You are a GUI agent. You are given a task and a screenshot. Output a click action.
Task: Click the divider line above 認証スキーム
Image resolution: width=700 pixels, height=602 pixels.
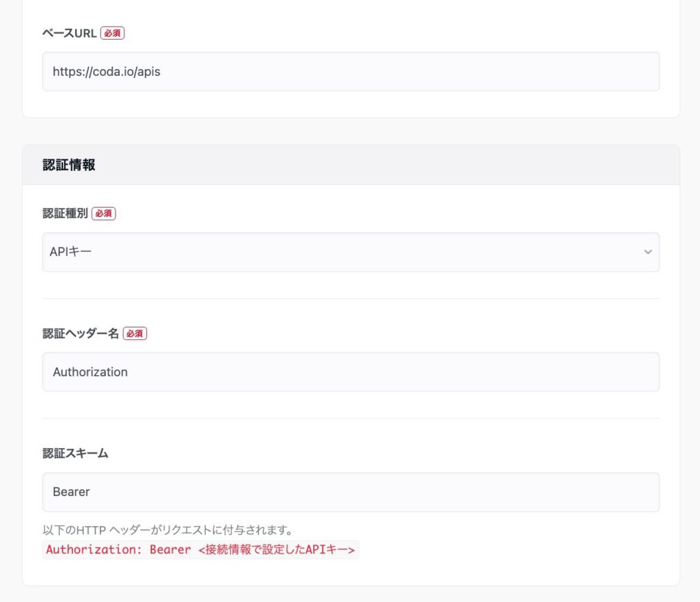click(351, 418)
